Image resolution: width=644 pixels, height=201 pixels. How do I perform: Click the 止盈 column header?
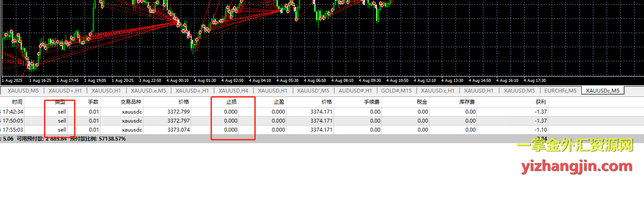point(279,102)
